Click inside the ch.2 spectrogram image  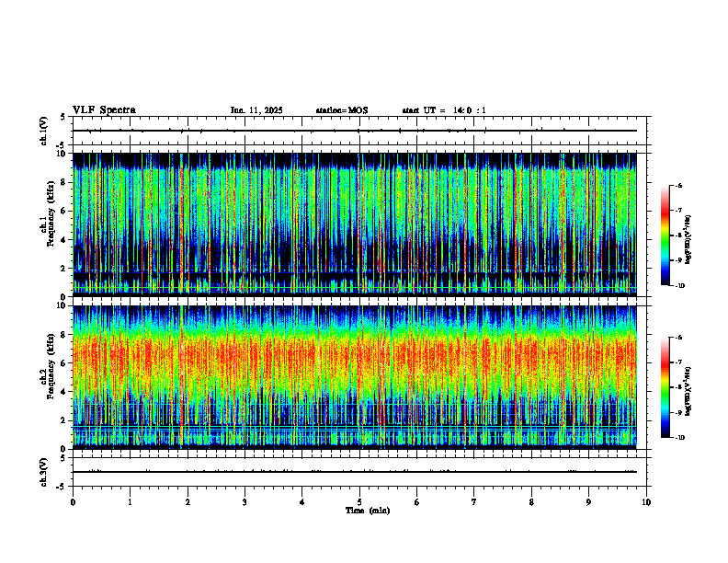[355, 377]
